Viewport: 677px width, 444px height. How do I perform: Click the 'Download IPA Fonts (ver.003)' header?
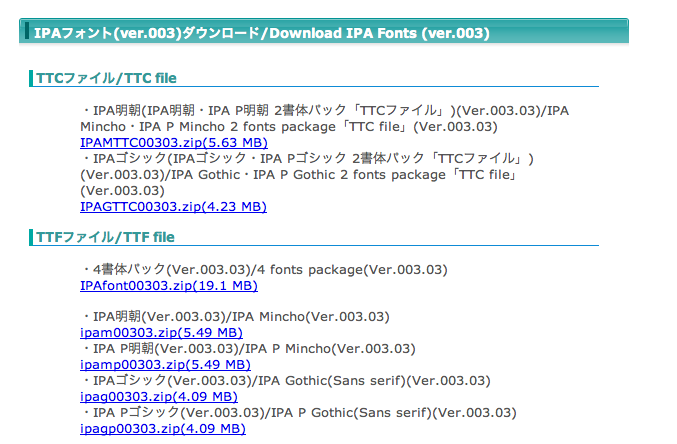[x=324, y=32]
